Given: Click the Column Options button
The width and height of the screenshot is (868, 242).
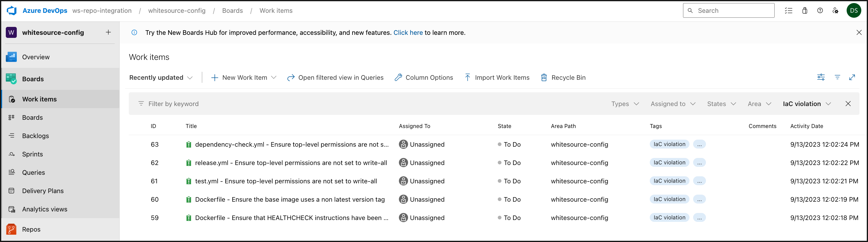Looking at the screenshot, I should point(424,78).
